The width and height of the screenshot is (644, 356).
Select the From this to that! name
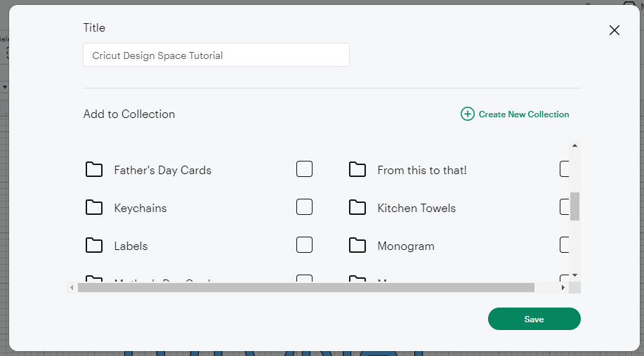click(x=422, y=170)
